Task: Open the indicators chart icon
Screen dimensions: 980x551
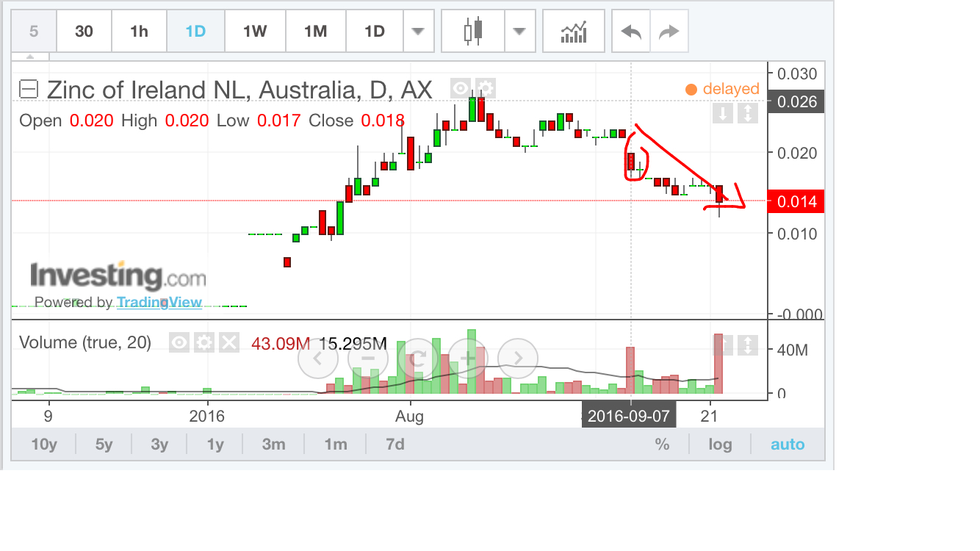Action: tap(574, 32)
